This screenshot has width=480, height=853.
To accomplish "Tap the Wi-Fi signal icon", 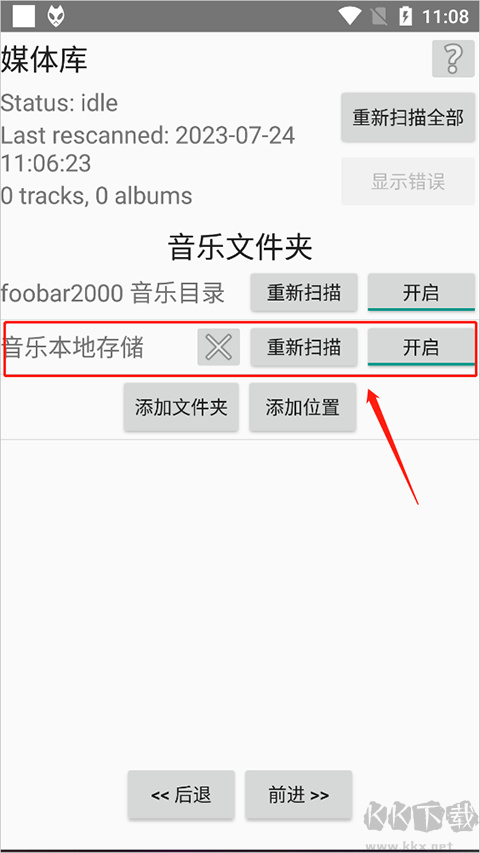I will 350,16.
